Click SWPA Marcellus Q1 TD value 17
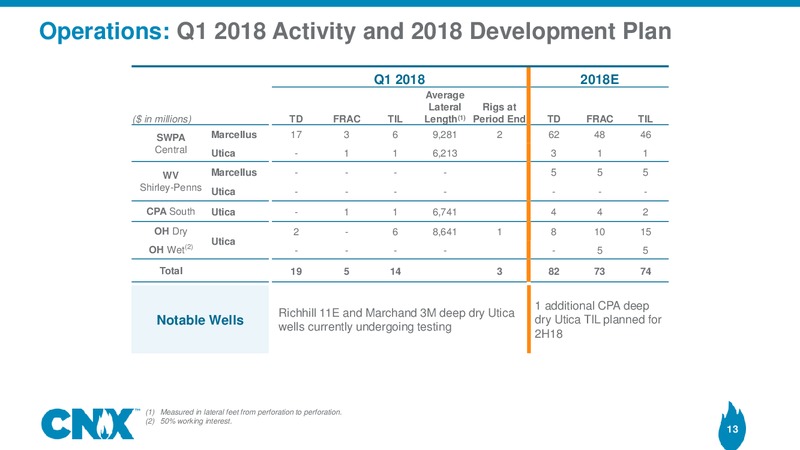Image resolution: width=800 pixels, height=450 pixels. (296, 135)
